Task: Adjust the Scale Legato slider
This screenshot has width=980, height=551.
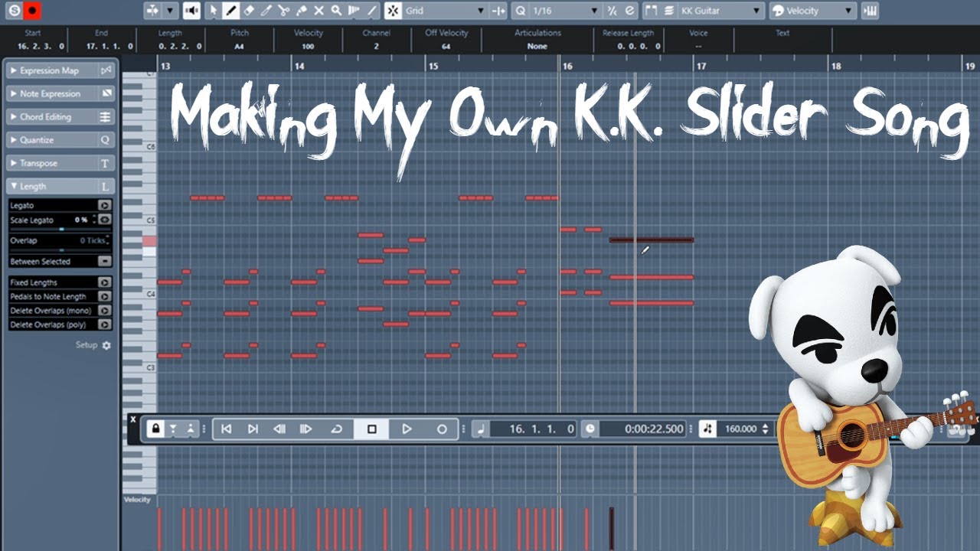Action: (60, 229)
